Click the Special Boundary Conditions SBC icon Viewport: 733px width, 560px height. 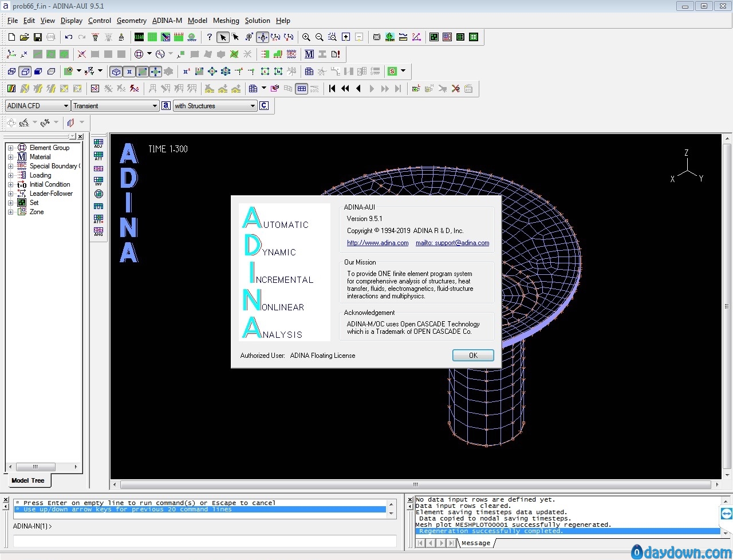click(291, 54)
